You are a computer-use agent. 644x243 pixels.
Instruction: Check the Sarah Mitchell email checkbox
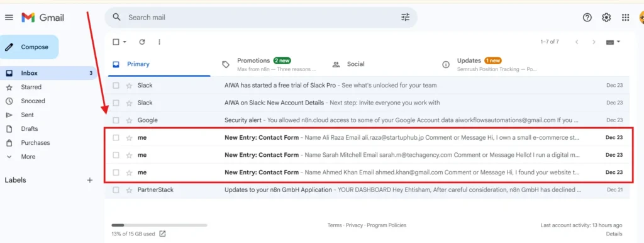(116, 155)
